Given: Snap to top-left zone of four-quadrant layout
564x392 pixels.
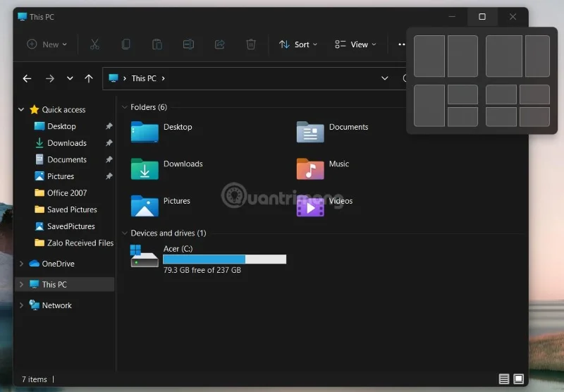Looking at the screenshot, I should click(501, 94).
